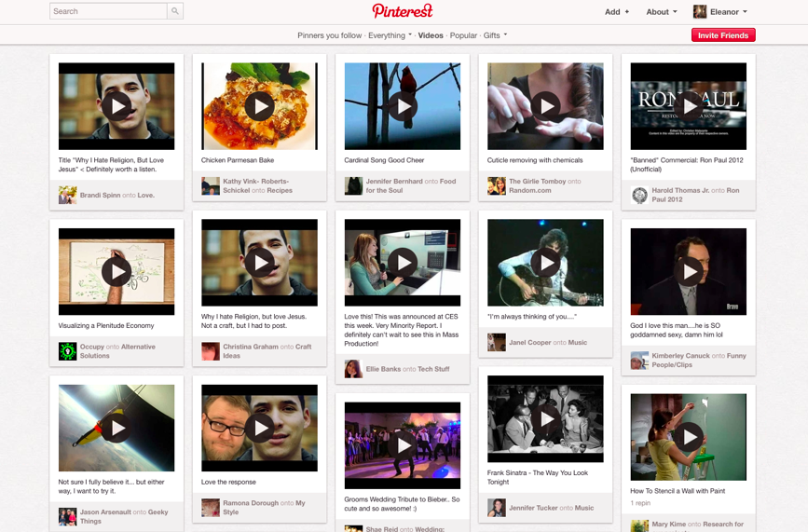The image size is (808, 532).
Task: Play the Cardinal Song Good Cheer video
Action: (403, 106)
